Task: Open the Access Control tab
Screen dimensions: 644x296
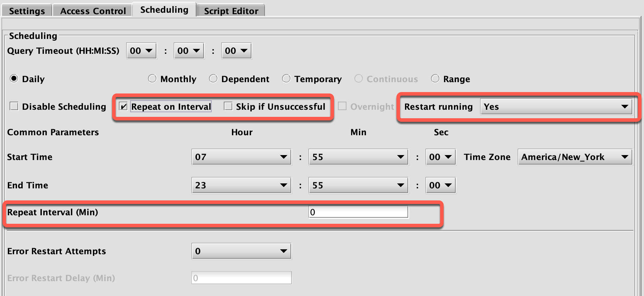Action: coord(93,11)
